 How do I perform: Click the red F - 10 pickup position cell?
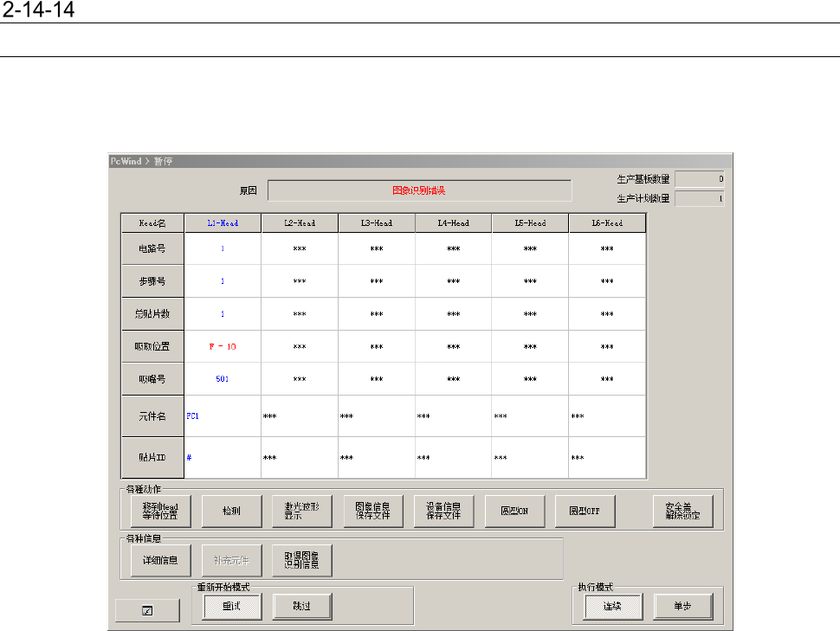(223, 346)
